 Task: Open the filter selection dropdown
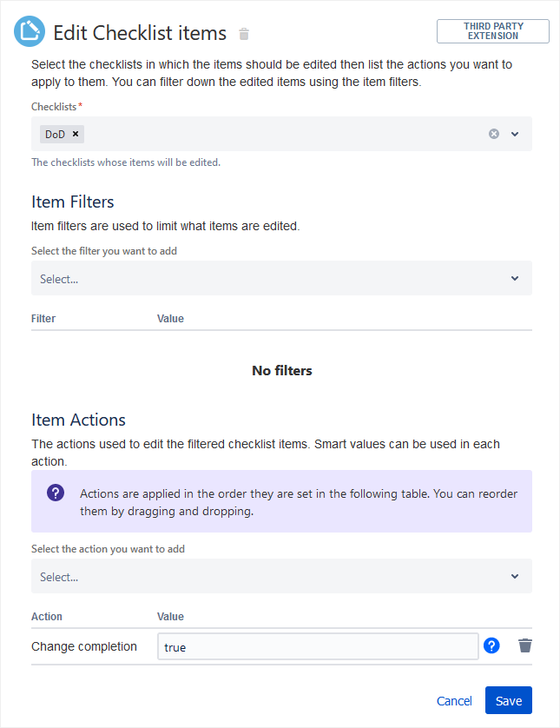point(281,279)
